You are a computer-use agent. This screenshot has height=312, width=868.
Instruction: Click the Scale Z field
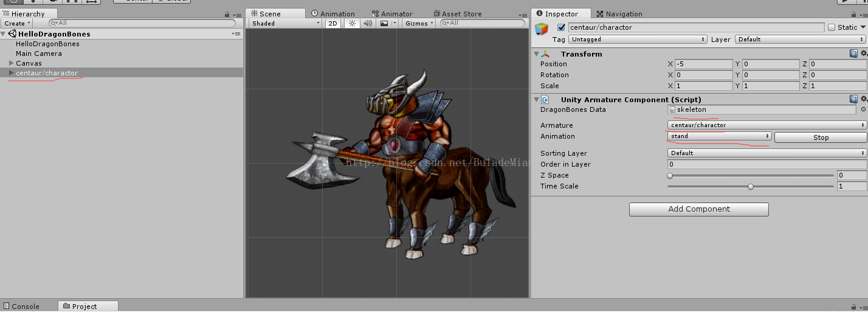click(838, 86)
